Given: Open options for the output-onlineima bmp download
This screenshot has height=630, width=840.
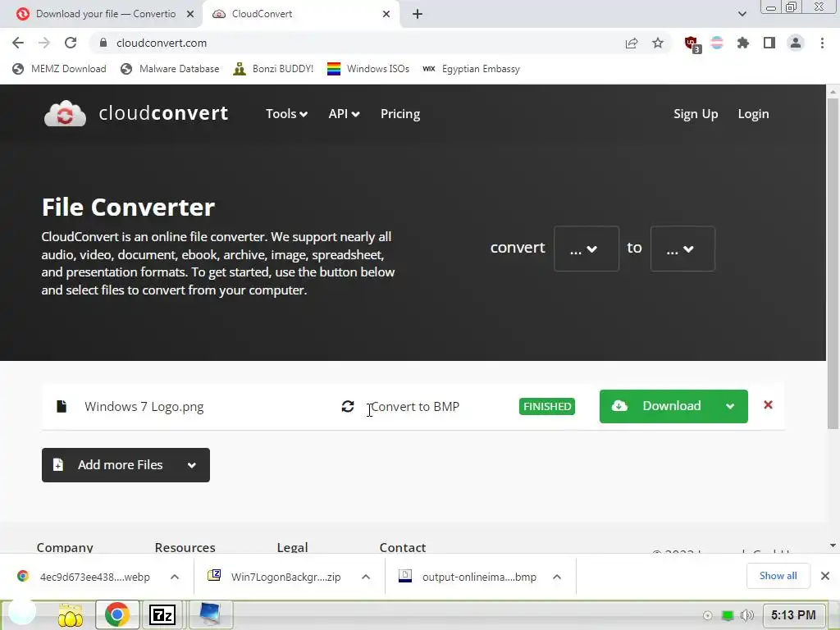Looking at the screenshot, I should pos(557,577).
